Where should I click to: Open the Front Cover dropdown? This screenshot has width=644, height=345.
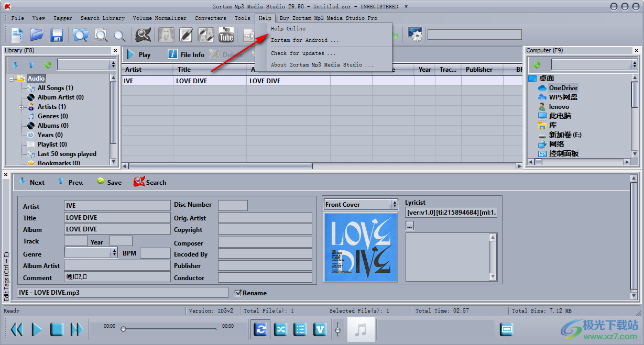[394, 204]
